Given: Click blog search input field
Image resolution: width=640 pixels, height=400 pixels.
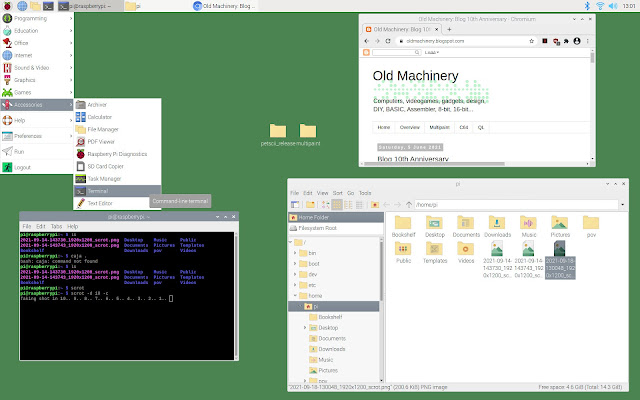Looking at the screenshot, I should 396,52.
